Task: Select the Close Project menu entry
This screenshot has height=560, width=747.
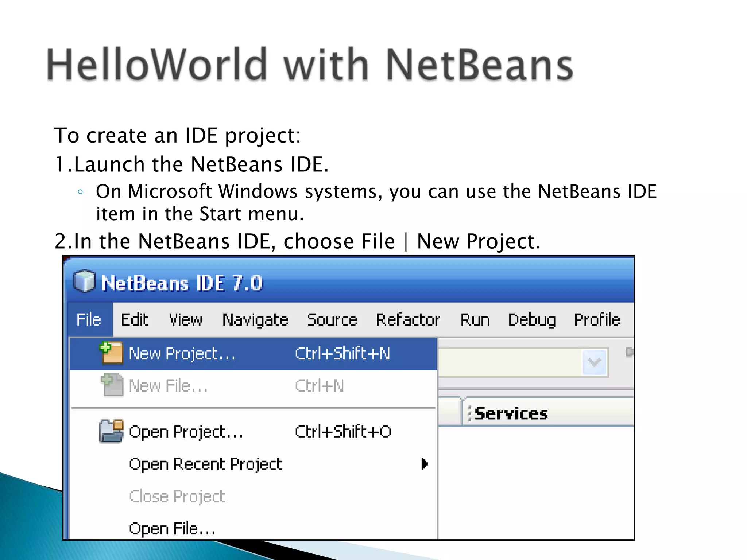Action: pyautogui.click(x=253, y=496)
